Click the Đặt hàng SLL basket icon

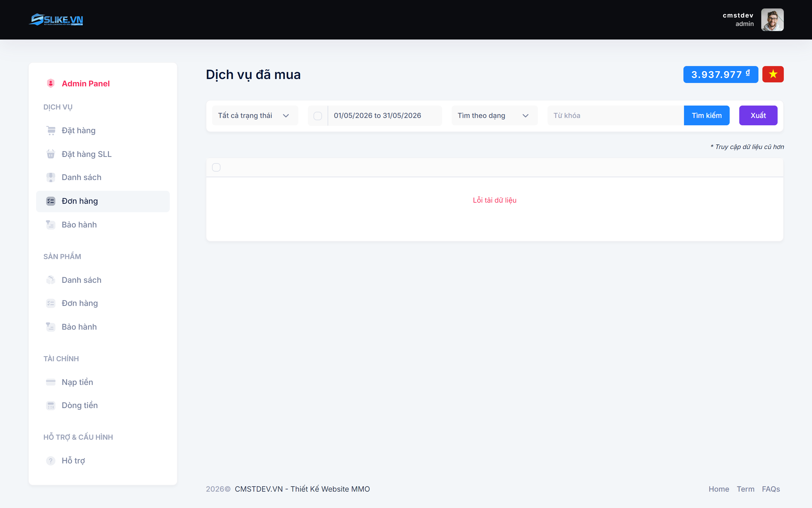point(51,154)
